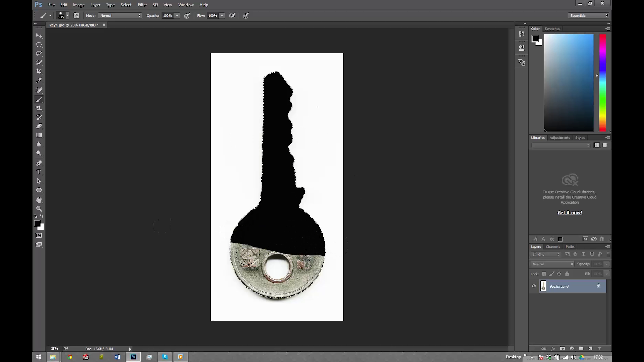Screen dimensions: 644x362
Task: Select the Gradient tool
Action: 39,135
